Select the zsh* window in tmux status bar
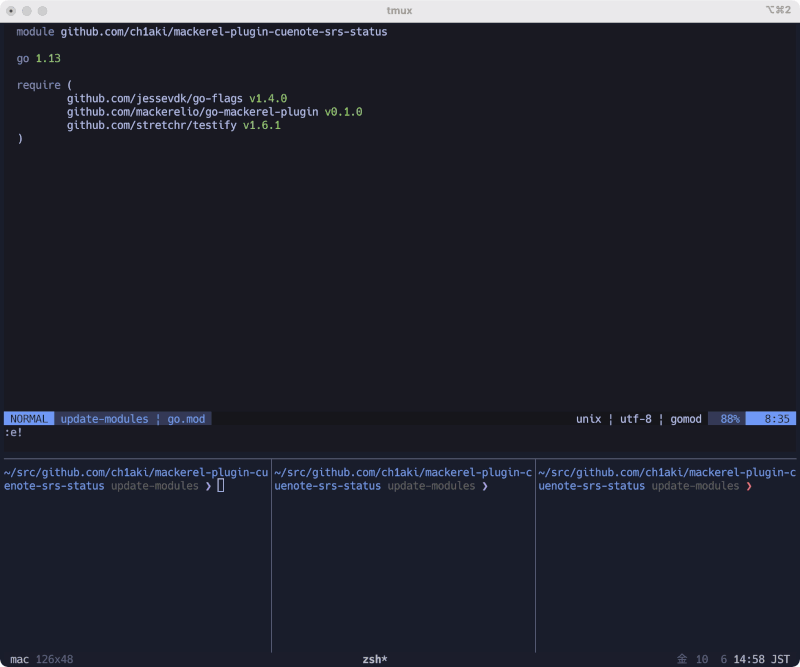 373,658
